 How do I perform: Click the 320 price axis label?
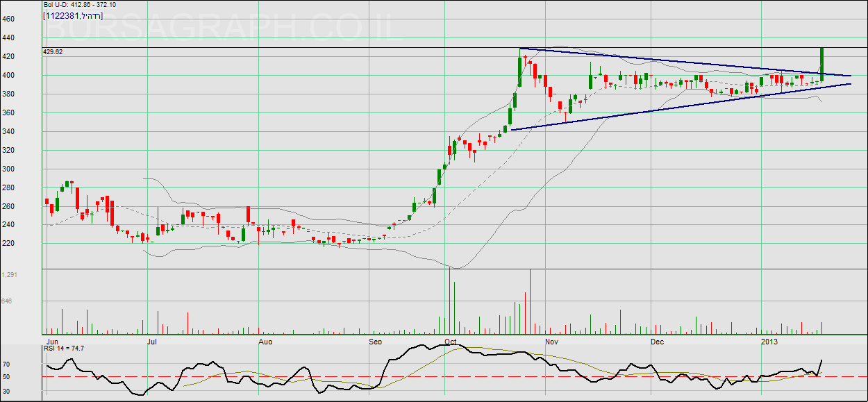click(8, 150)
